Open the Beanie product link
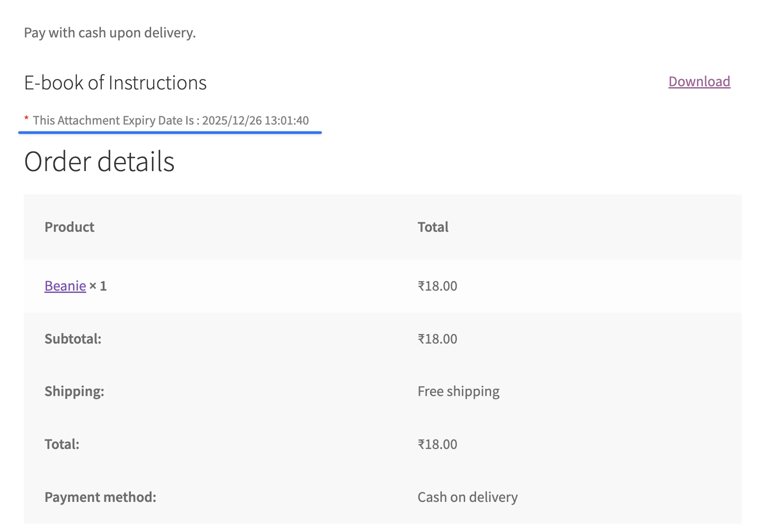Screen dimensions: 765x532 pyautogui.click(x=65, y=286)
